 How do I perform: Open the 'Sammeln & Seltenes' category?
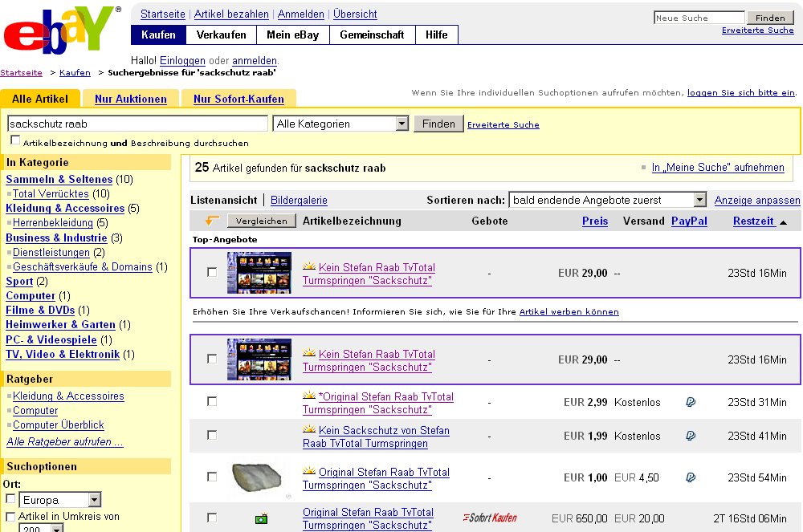coord(59,179)
